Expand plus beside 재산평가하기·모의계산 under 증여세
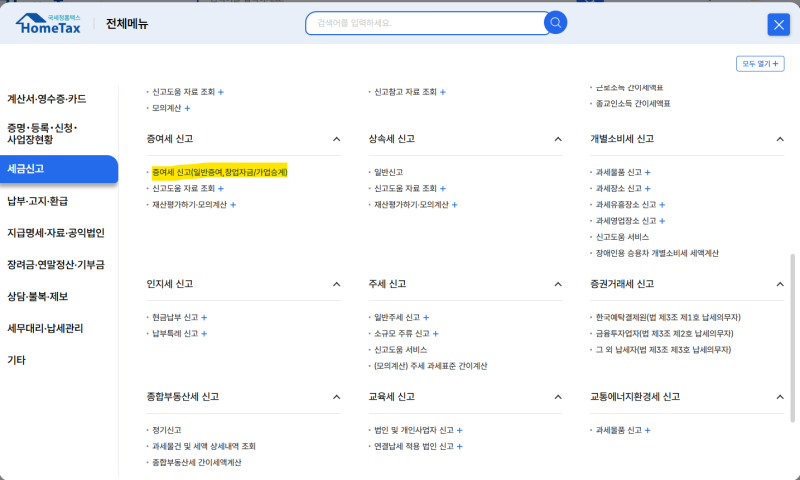The height and width of the screenshot is (480, 800). [233, 205]
